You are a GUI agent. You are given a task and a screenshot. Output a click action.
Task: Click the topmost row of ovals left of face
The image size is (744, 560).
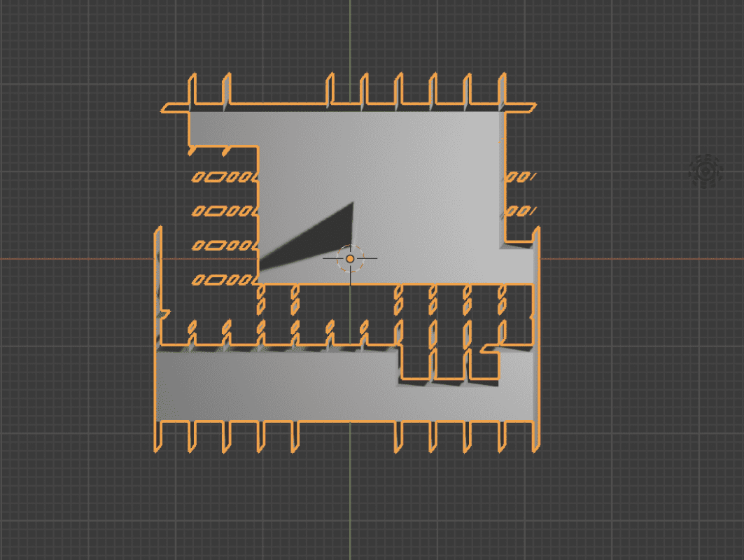tap(224, 177)
